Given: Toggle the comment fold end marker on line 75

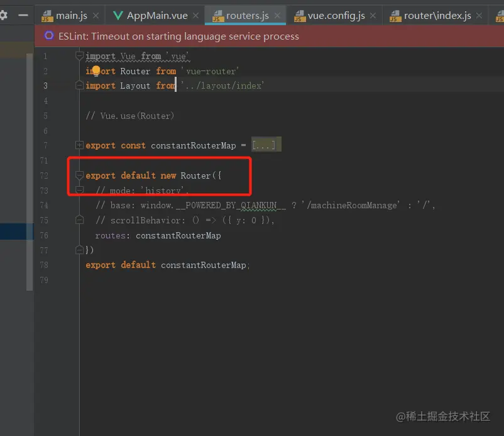Looking at the screenshot, I should point(79,220).
